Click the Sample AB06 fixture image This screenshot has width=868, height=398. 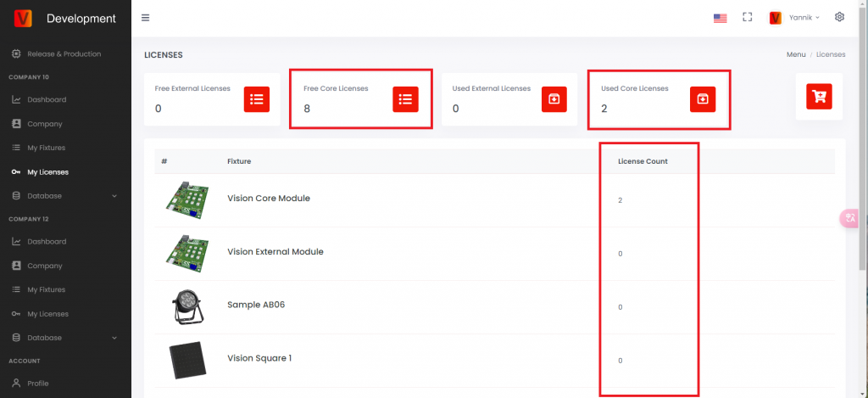click(x=186, y=306)
